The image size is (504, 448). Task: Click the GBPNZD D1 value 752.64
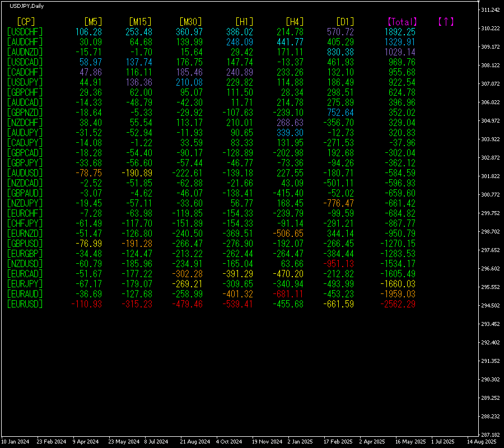click(x=340, y=113)
